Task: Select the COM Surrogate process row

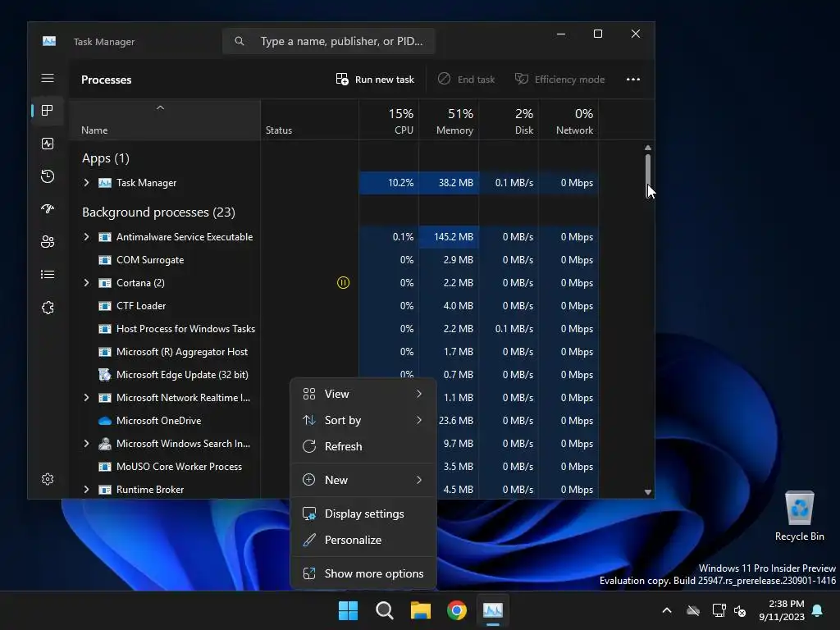Action: point(334,260)
